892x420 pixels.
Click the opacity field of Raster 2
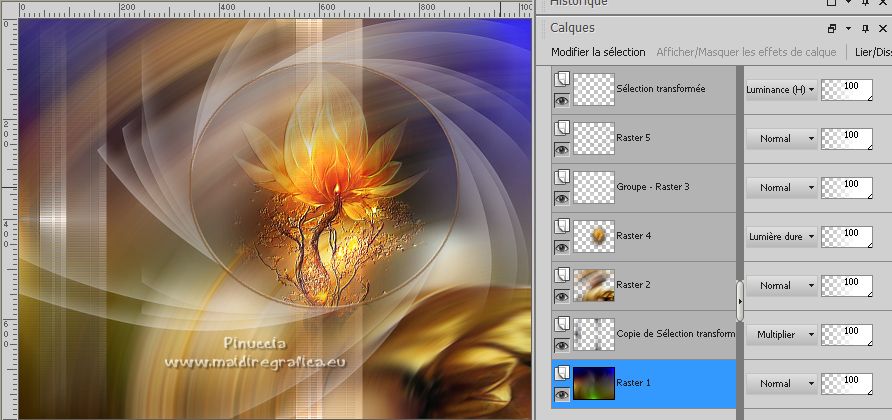pyautogui.click(x=847, y=286)
